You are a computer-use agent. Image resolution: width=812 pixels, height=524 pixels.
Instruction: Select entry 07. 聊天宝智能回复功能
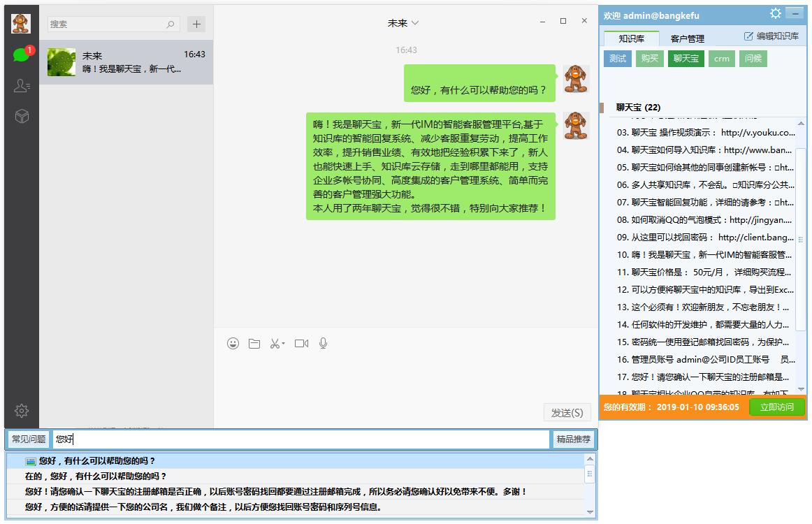(705, 203)
